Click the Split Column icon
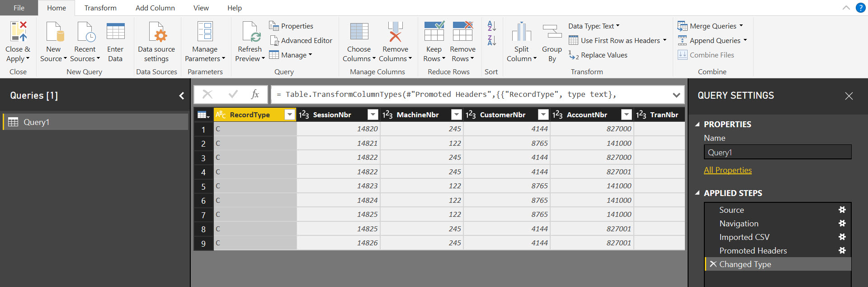The height and width of the screenshot is (287, 868). click(x=521, y=31)
